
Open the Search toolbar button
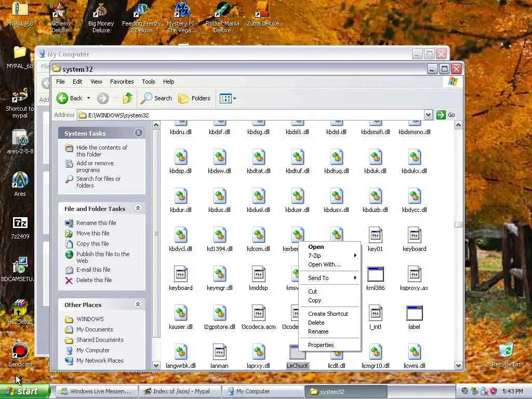(x=156, y=98)
